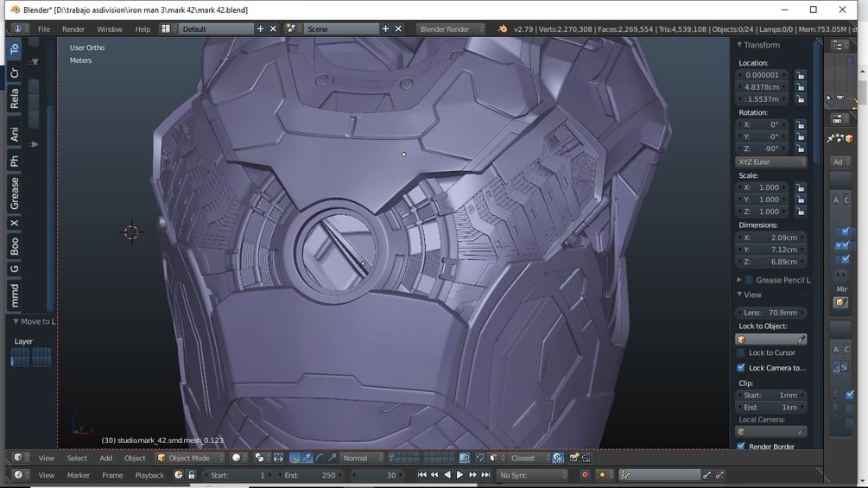Lock the X location lock icon
This screenshot has width=868, height=488.
tap(801, 74)
